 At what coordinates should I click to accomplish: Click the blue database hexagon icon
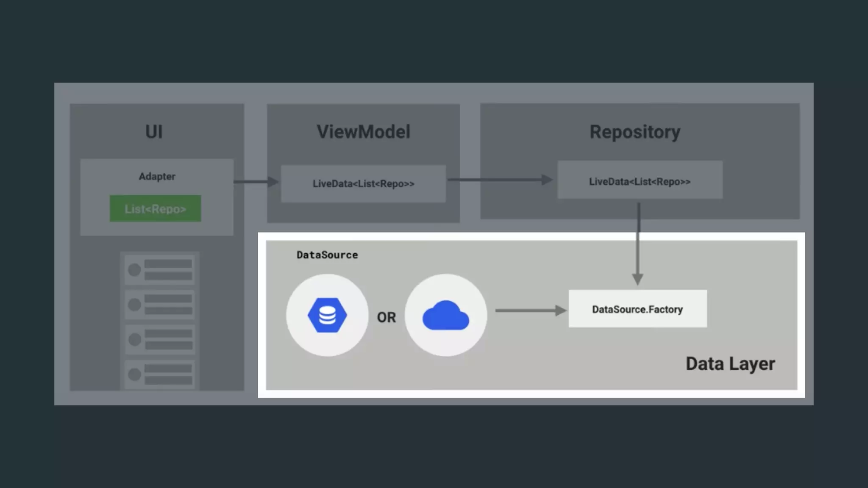pos(327,315)
